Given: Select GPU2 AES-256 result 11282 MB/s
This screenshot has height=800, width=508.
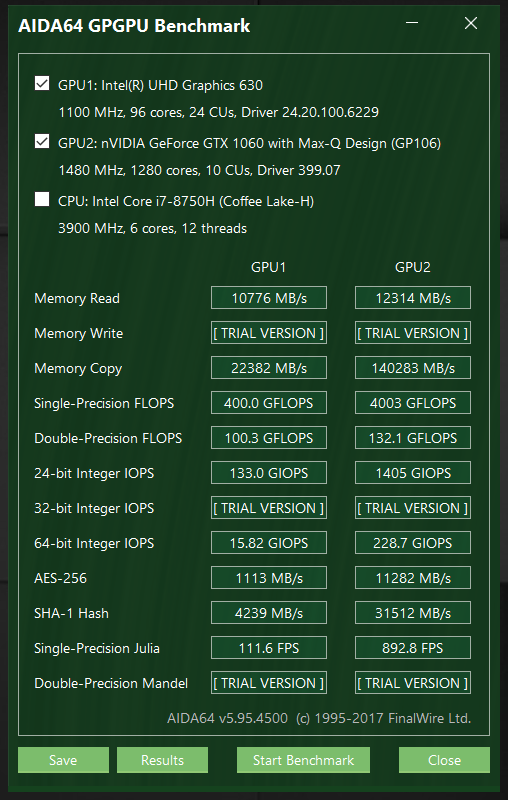Looking at the screenshot, I should pyautogui.click(x=413, y=578).
